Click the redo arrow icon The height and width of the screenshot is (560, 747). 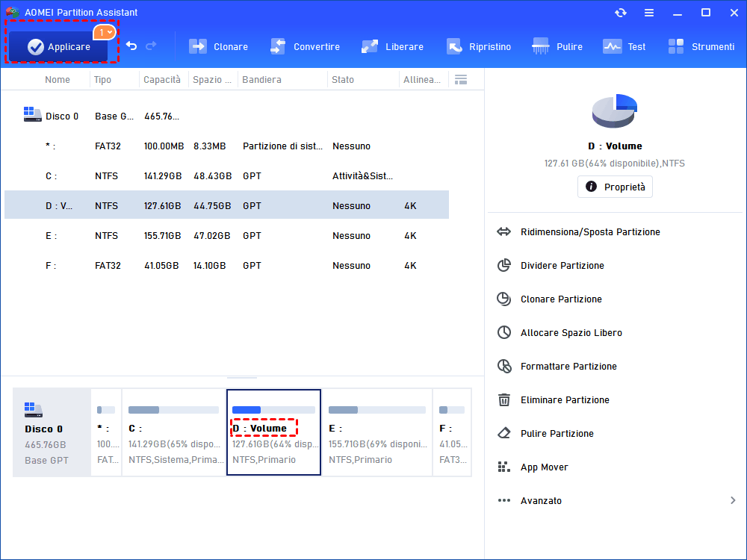click(151, 46)
